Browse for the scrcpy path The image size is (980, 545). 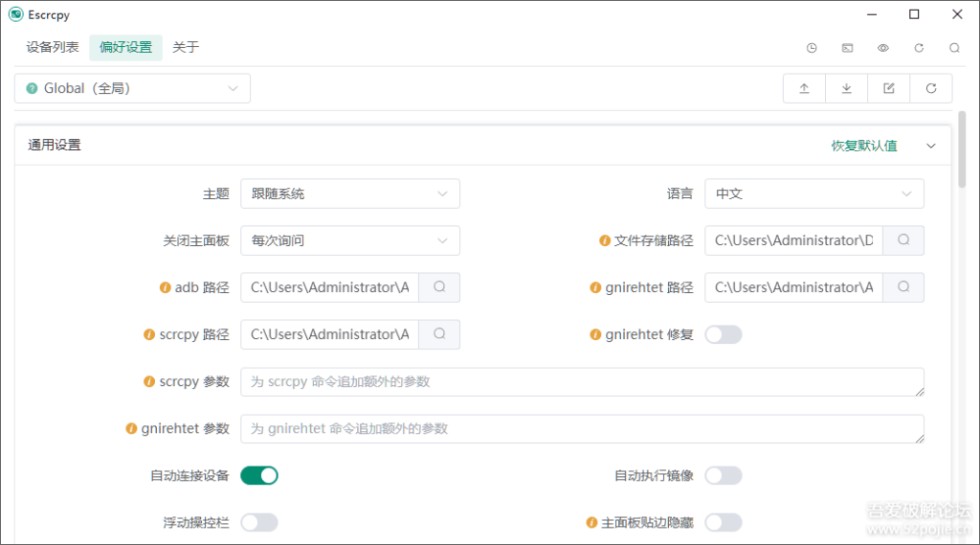pyautogui.click(x=439, y=334)
